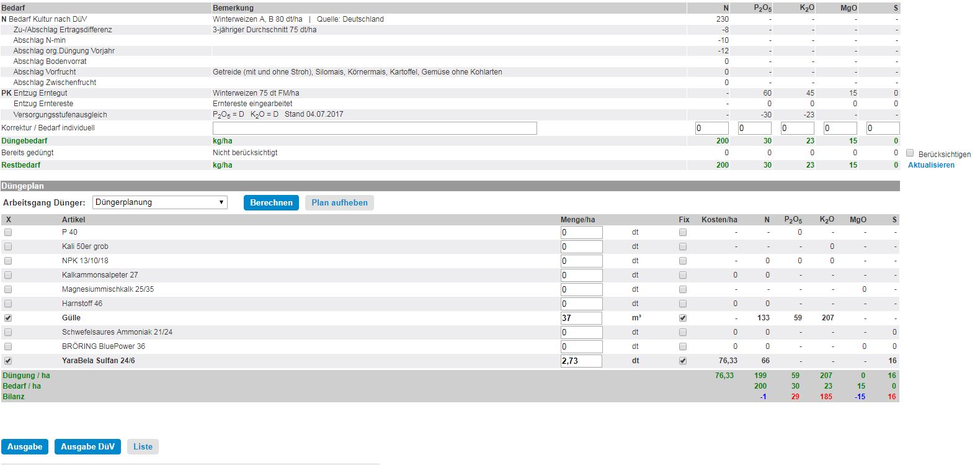This screenshot has height=465, width=980.
Task: Tick the Kalkammonsalpeter 27 article checkbox
Action: pos(8,275)
